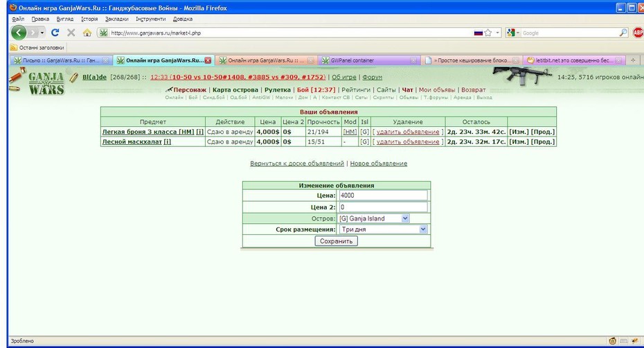644x348 pixels.
Task: Expand the Остров island dropdown
Action: [405, 218]
